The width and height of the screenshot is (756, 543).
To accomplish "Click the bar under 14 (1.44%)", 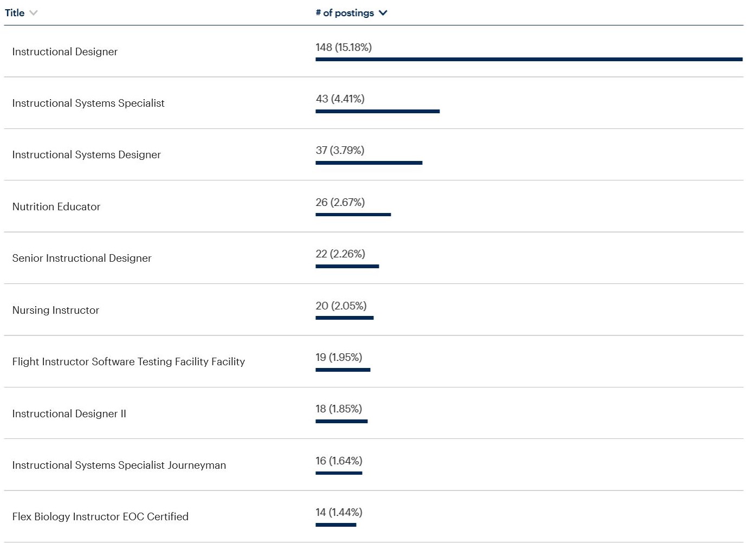I will 336,525.
